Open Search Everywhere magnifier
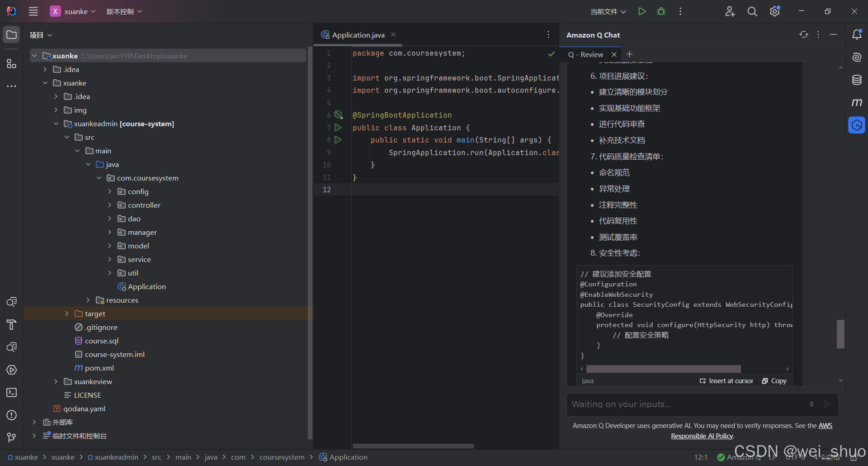 click(x=752, y=11)
